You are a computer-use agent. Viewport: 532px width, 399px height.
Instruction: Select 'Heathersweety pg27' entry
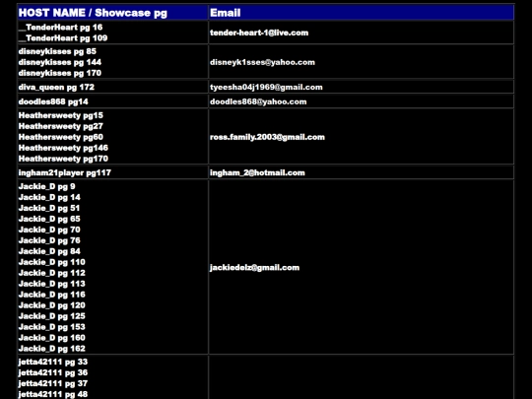tap(61, 126)
